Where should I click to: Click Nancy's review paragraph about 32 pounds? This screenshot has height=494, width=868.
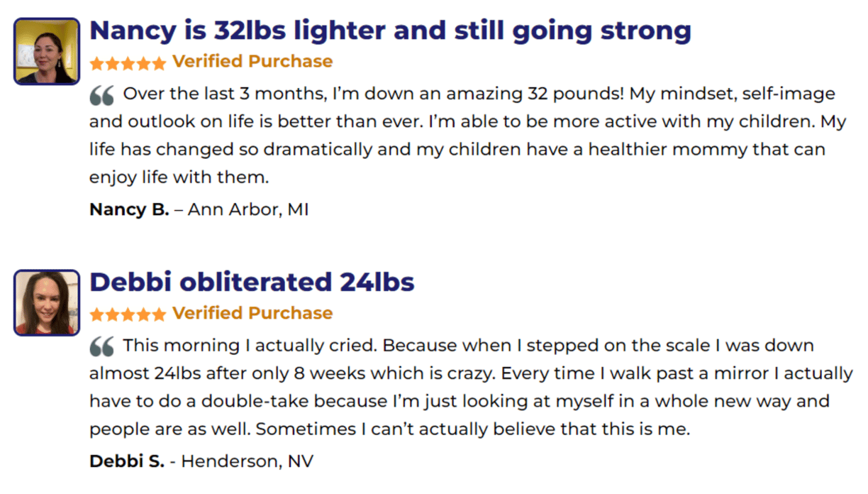pos(468,136)
